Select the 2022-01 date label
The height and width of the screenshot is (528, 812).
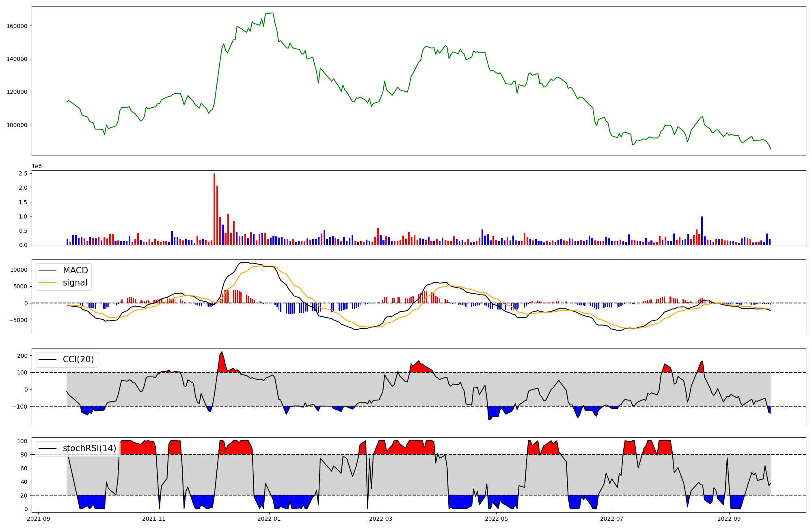coord(269,519)
